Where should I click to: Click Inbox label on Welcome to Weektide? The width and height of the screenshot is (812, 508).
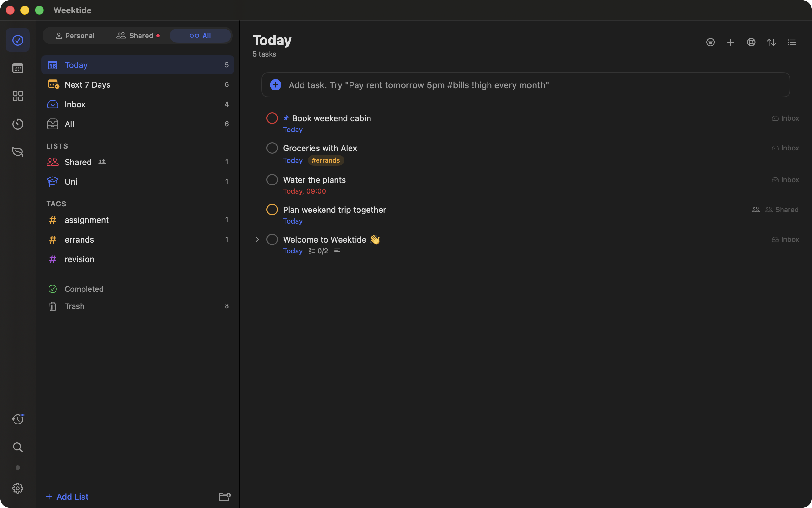click(785, 239)
